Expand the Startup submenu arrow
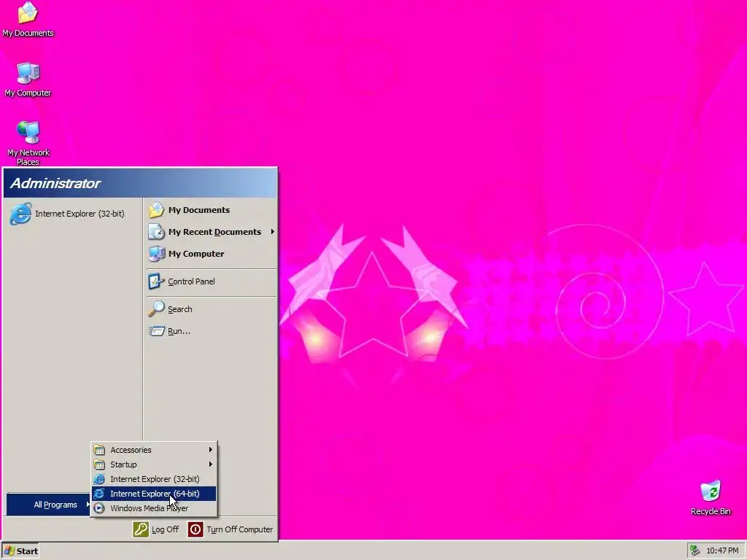Screen dimensions: 747x560 click(x=211, y=464)
